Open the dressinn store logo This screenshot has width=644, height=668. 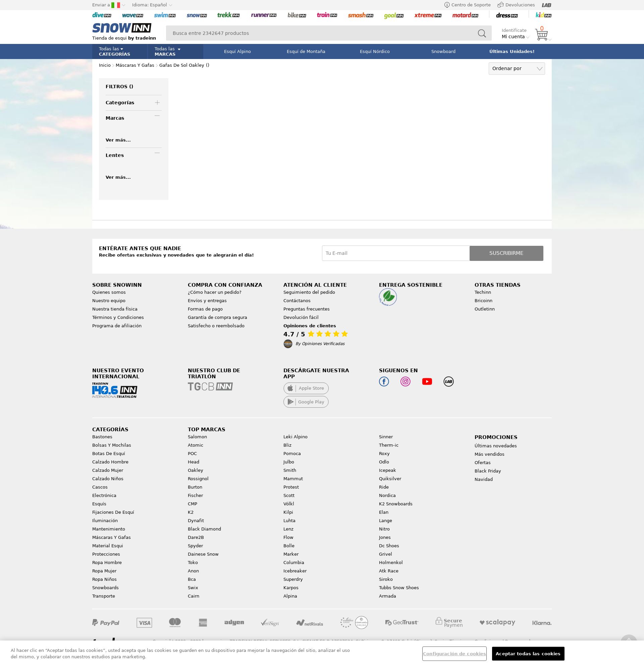click(506, 15)
